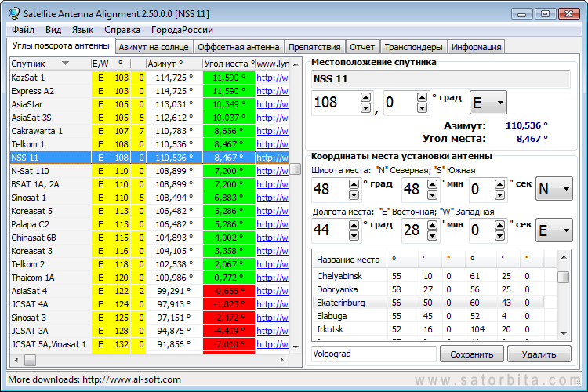
Task: Increase satellite longitude degrees with up arrow
Action: click(x=365, y=97)
